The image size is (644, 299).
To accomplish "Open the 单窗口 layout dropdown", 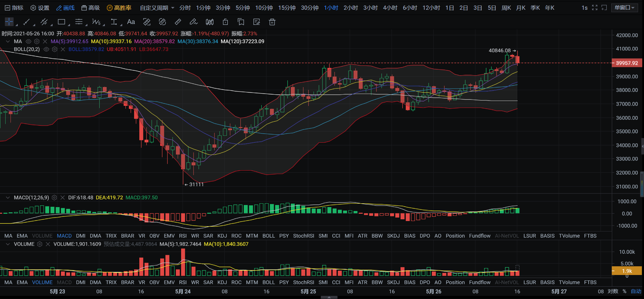I will tap(624, 8).
